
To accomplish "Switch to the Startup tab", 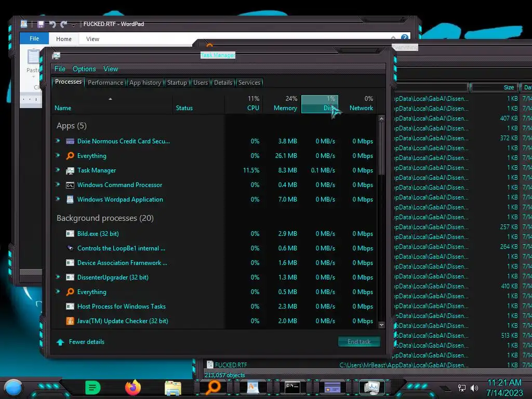I will coord(177,83).
